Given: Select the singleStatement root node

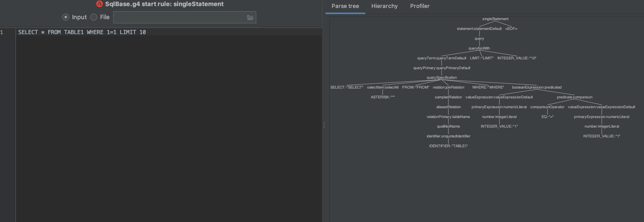Looking at the screenshot, I should tap(495, 19).
